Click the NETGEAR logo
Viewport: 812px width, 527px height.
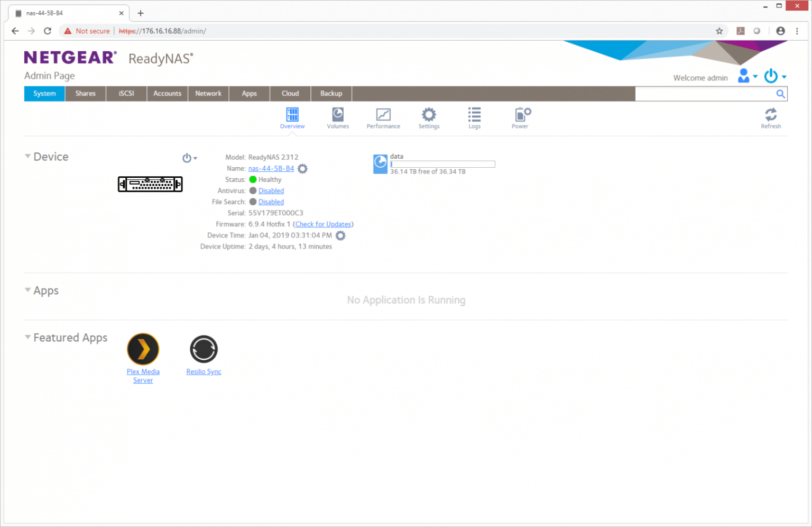click(x=70, y=57)
